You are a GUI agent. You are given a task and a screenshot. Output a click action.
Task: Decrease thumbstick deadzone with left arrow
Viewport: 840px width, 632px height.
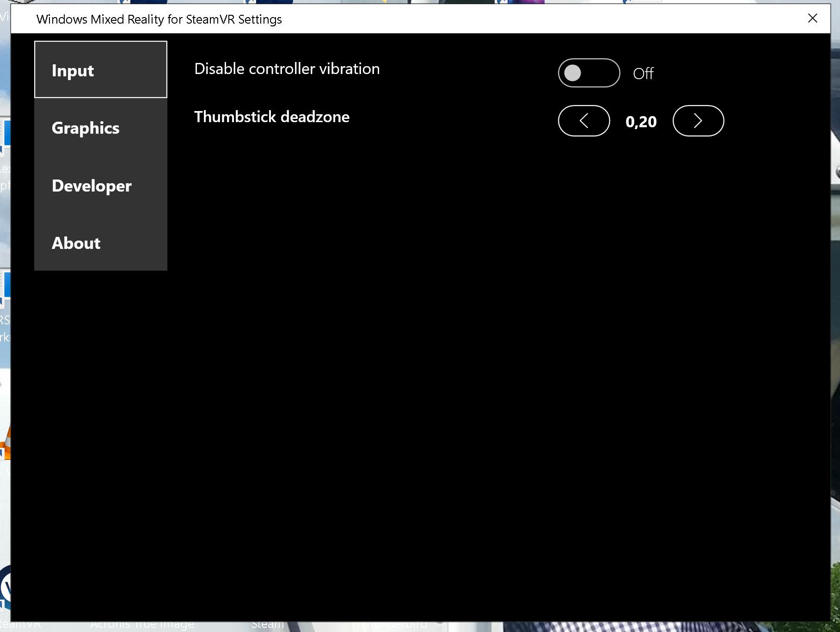coord(584,121)
